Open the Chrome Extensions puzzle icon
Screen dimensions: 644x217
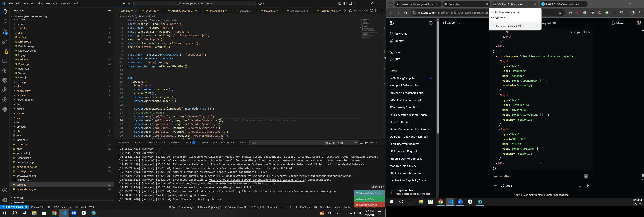click(622, 13)
